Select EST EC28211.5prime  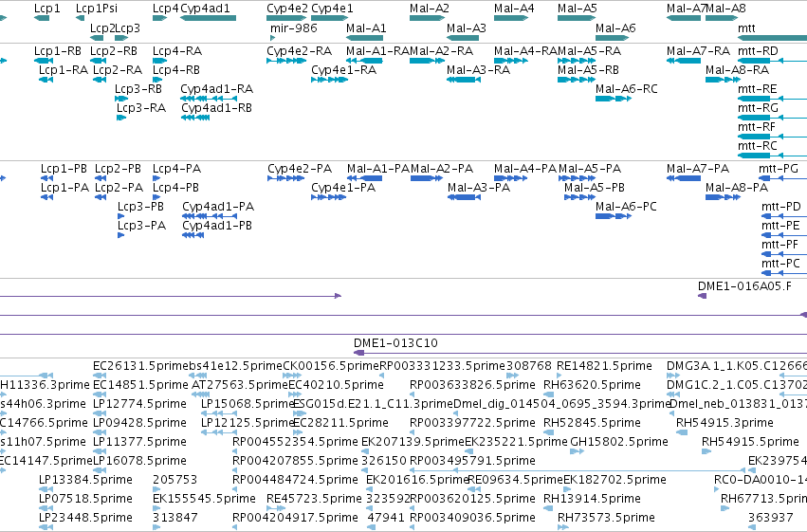pos(340,423)
